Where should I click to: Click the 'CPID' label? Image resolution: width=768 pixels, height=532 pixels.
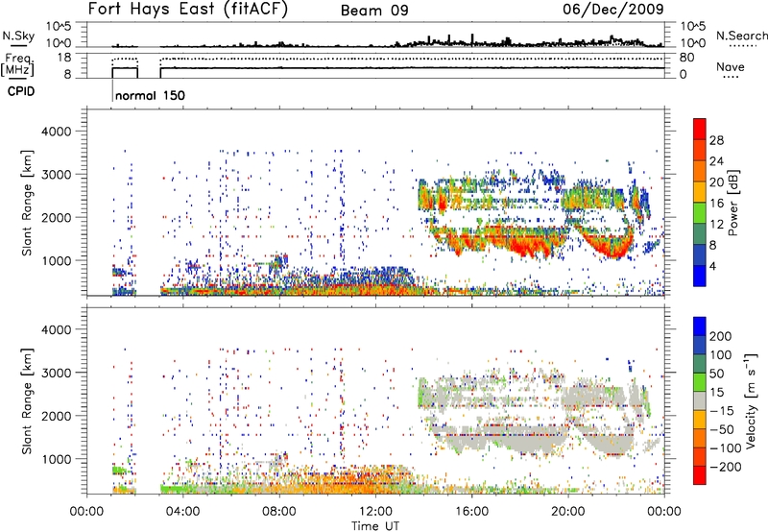pos(21,91)
